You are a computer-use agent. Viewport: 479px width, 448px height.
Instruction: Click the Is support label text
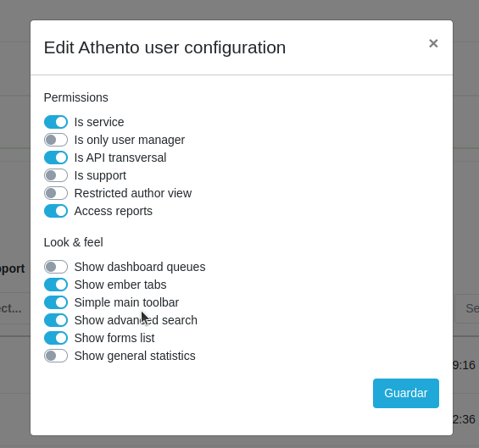pos(100,175)
